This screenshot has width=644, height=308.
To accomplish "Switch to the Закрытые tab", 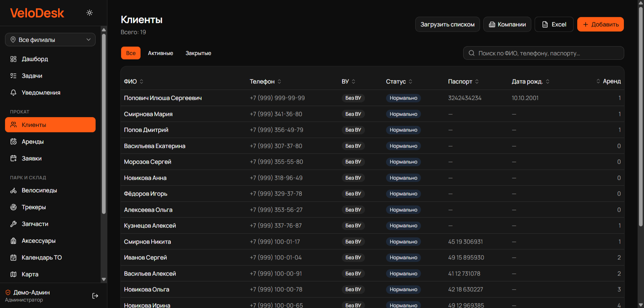I will [x=198, y=53].
